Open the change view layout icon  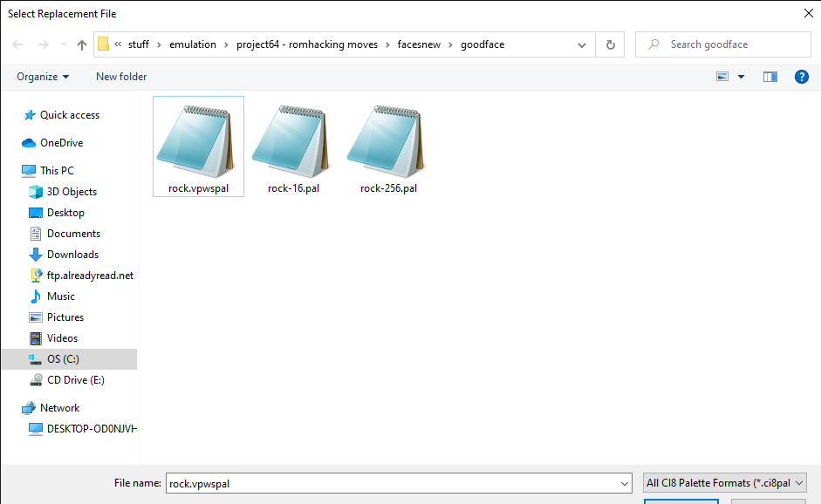[722, 77]
